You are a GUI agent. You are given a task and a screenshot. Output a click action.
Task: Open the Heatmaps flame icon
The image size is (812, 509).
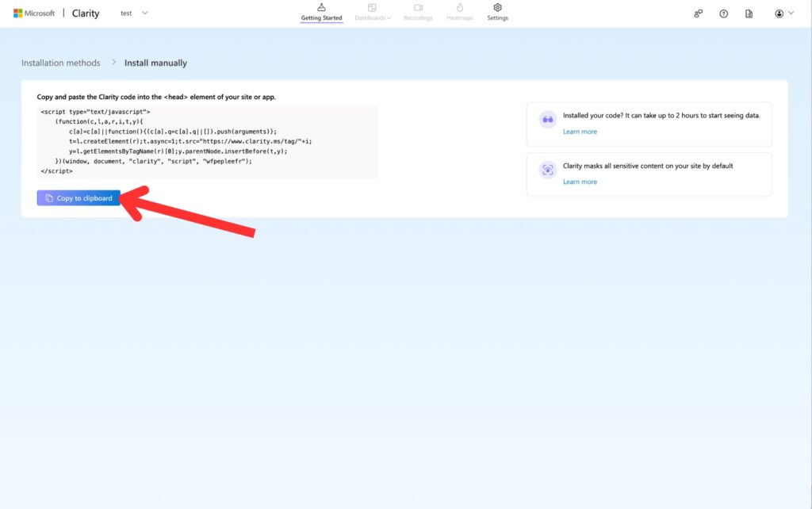[x=460, y=8]
